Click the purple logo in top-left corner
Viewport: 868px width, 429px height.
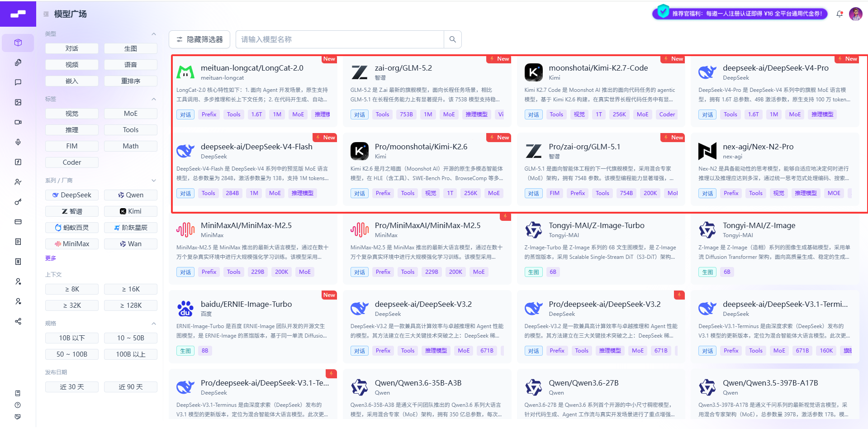point(18,14)
